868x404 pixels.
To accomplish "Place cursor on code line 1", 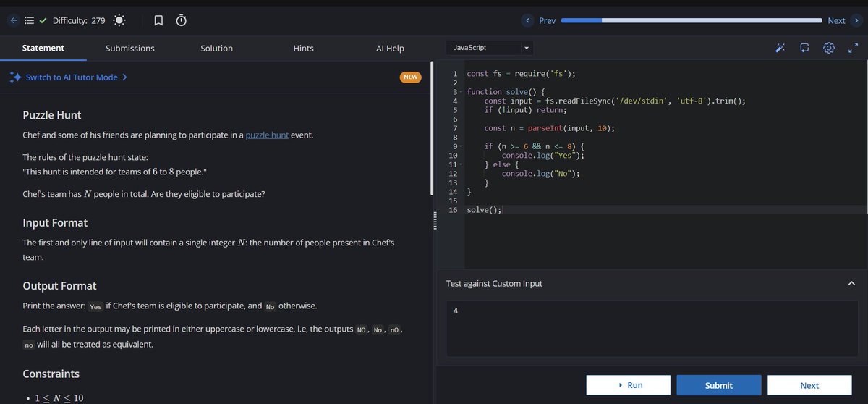I will [521, 74].
